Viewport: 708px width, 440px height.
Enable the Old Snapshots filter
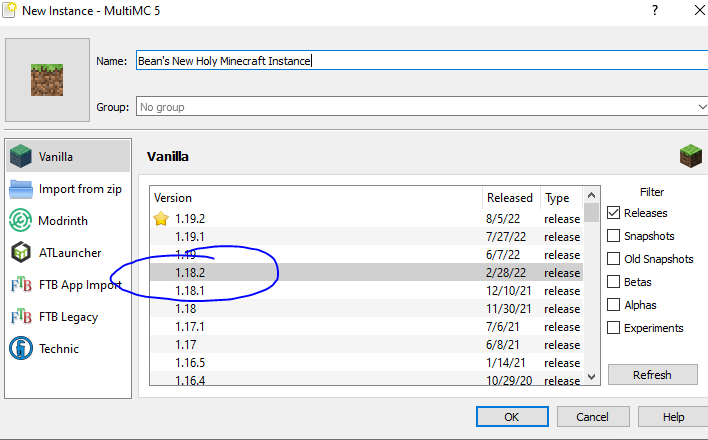613,259
